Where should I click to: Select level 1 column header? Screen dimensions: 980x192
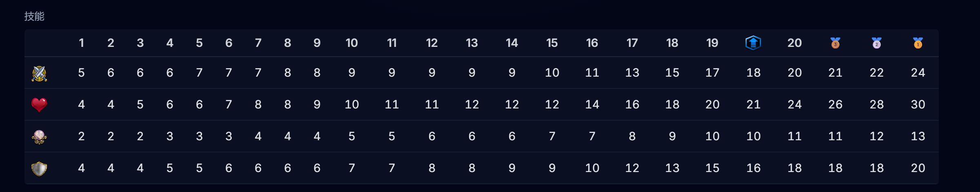(x=82, y=43)
